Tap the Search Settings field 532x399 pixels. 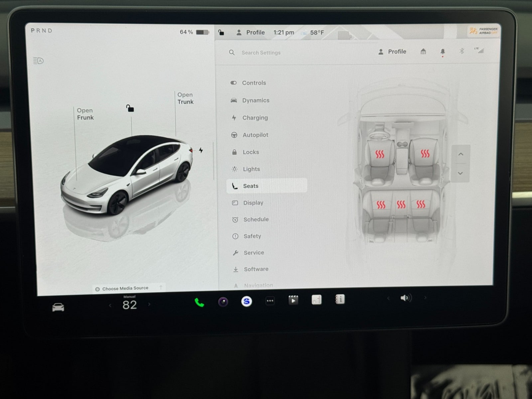261,53
